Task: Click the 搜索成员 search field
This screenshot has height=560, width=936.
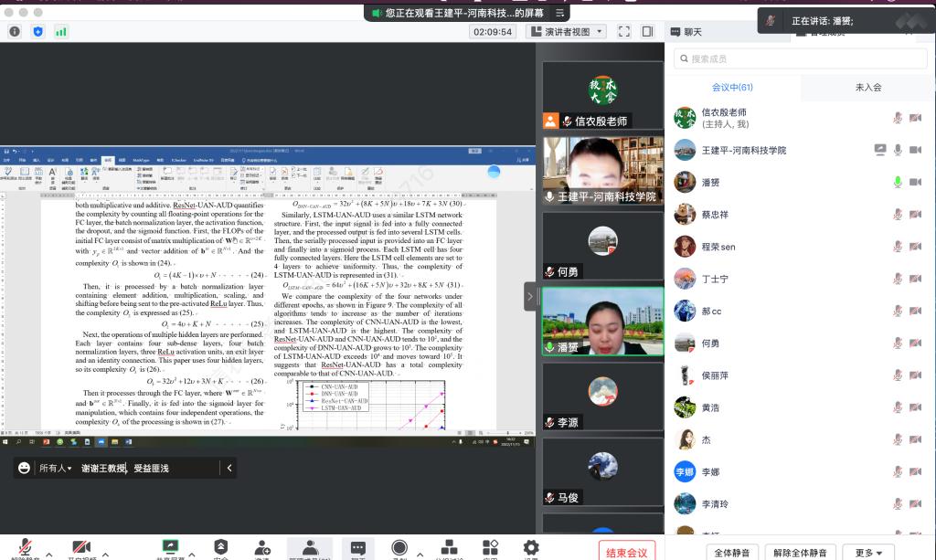Action: [800, 58]
